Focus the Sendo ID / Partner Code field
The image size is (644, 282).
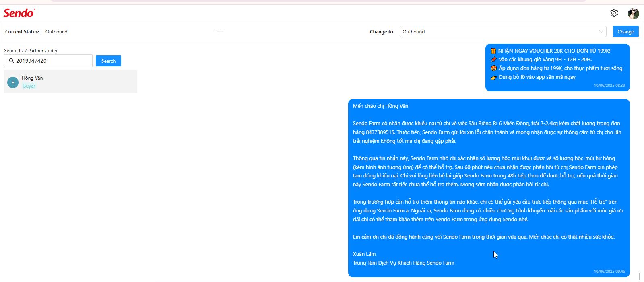click(x=48, y=61)
